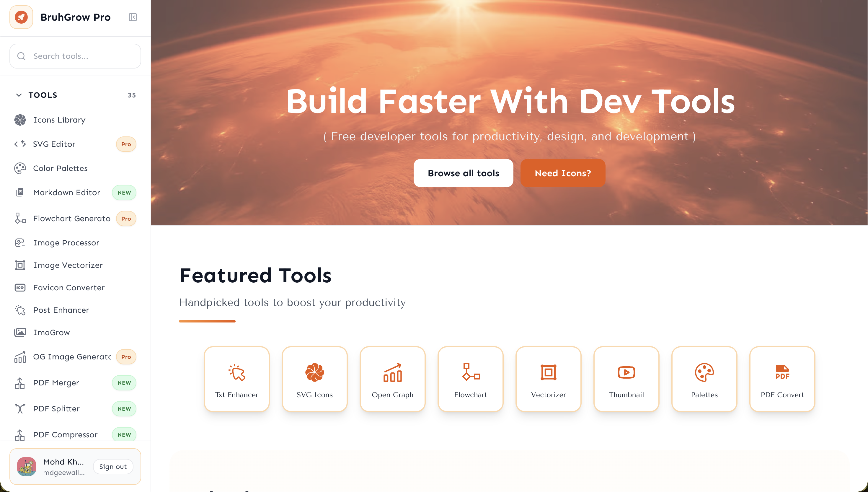
Task: Collapse the TOOLS section chevron
Action: pos(19,95)
